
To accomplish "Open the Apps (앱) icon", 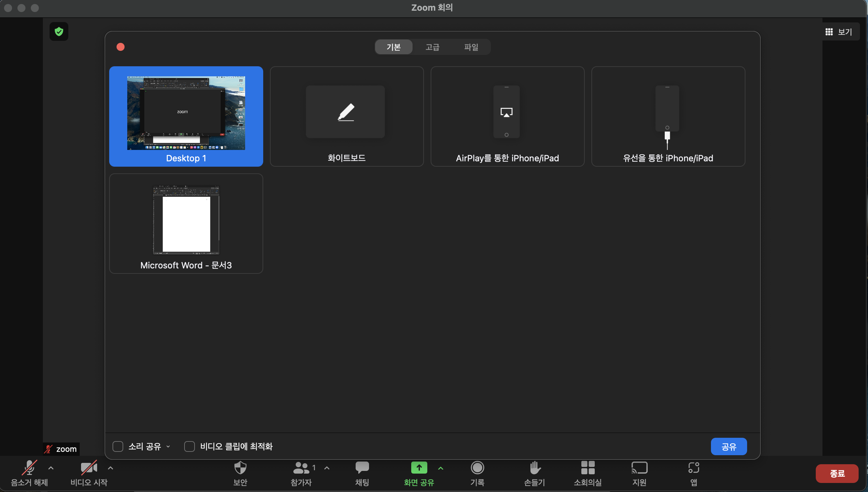I will pos(694,468).
